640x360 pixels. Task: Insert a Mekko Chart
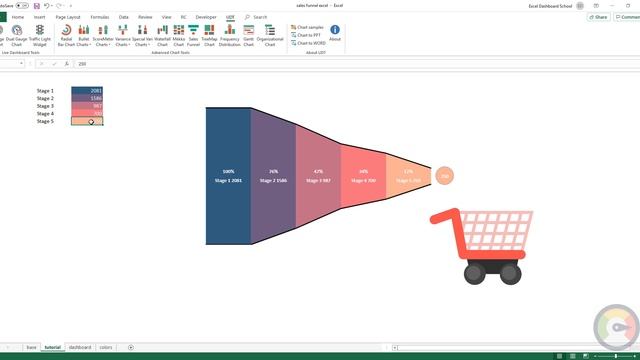click(x=179, y=36)
